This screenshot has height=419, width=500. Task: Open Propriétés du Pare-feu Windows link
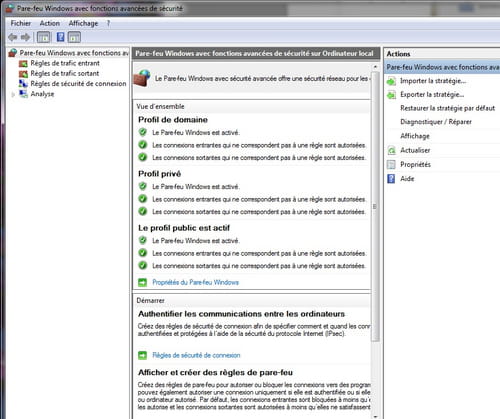(195, 282)
